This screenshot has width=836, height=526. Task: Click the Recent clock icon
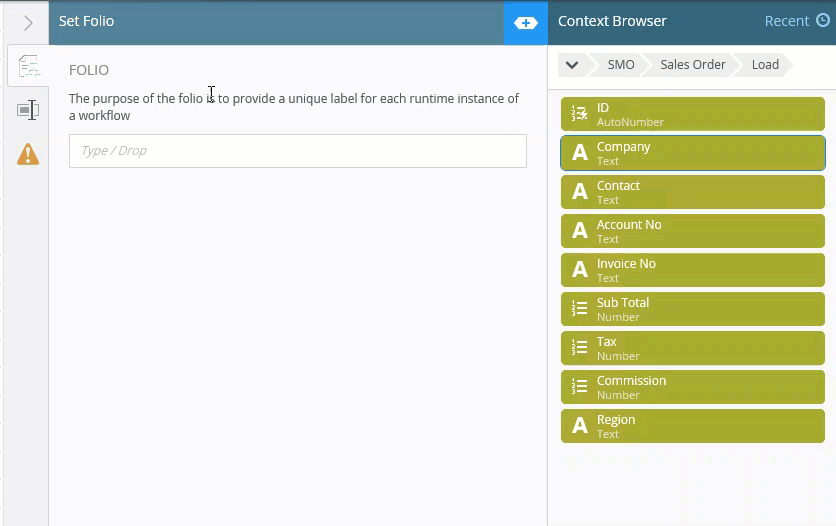(x=823, y=21)
